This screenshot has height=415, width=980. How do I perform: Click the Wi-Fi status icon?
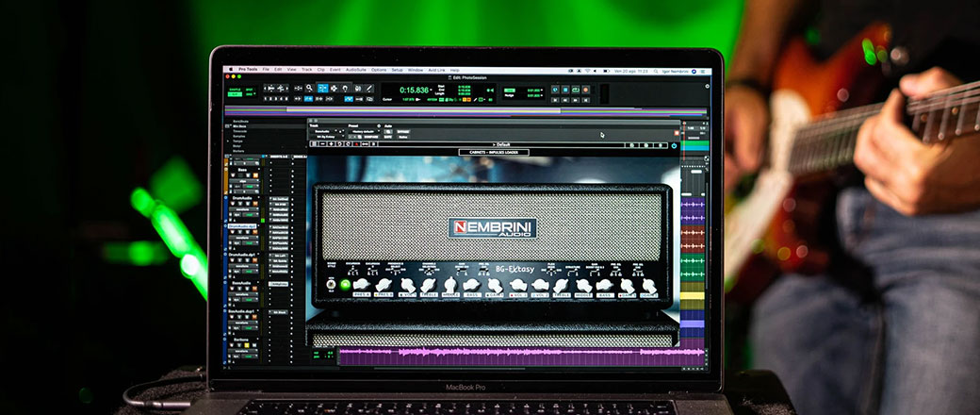pos(587,71)
